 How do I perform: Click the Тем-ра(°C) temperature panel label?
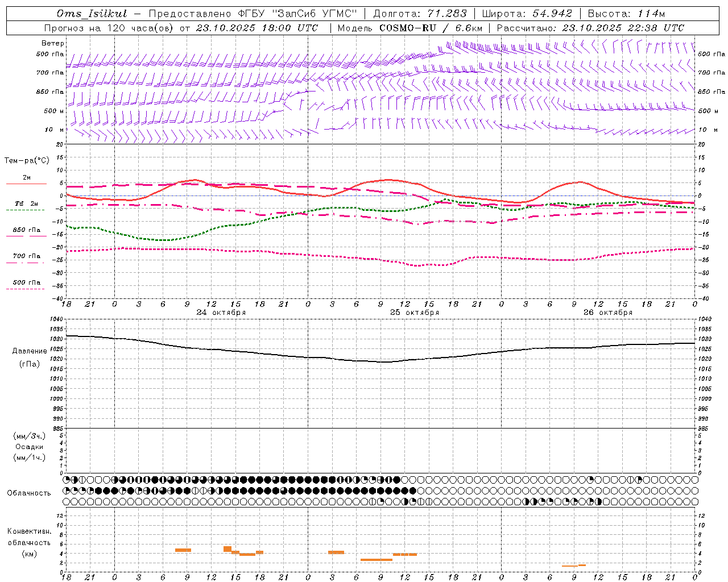point(27,161)
